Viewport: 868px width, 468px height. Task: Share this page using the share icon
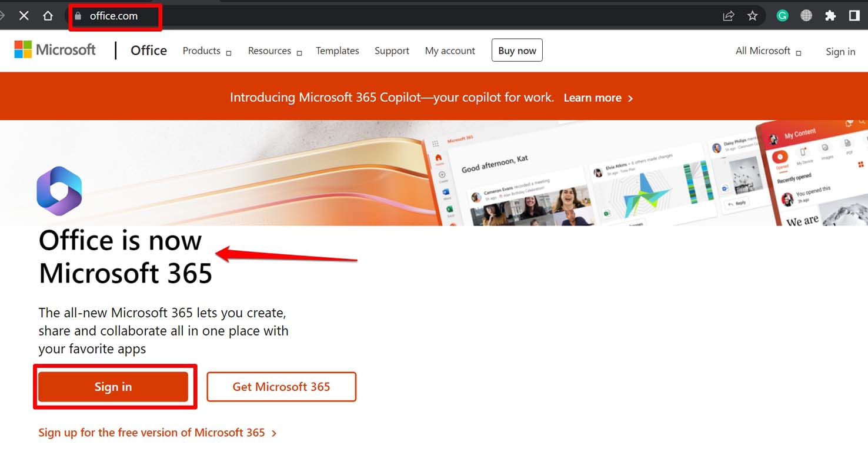point(729,16)
